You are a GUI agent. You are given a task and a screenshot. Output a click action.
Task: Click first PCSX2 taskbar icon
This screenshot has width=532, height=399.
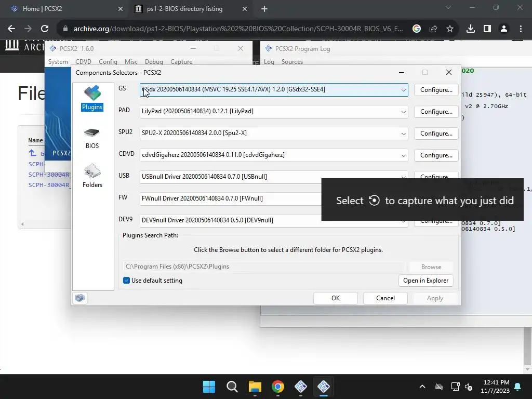coord(301,387)
